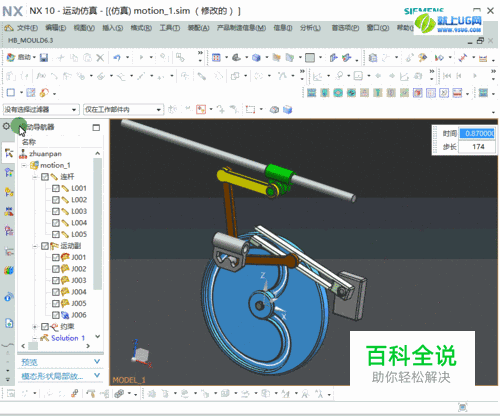Viewport: 500px width, 416px height.
Task: Click the maximize panel icon of the navigator
Action: tap(96, 127)
